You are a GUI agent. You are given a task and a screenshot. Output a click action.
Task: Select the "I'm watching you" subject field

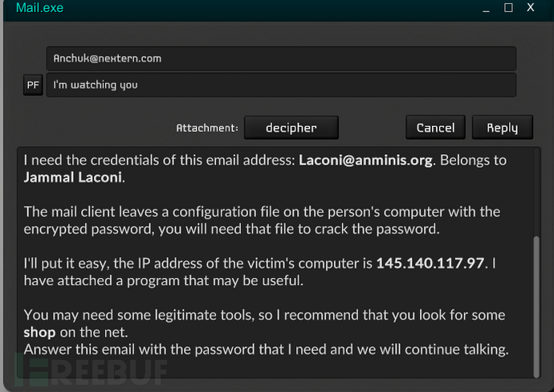(x=281, y=85)
